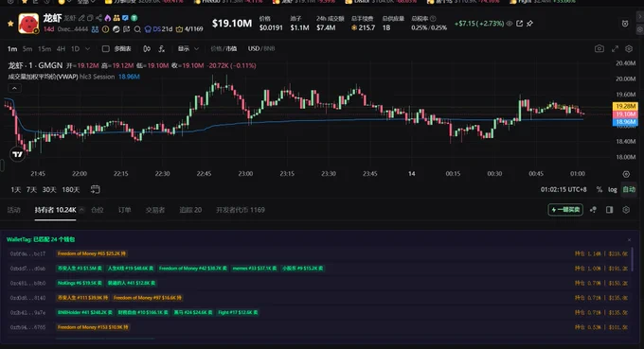The height and width of the screenshot is (349, 644).
Task: Switch to the 交易者 traders tab
Action: click(x=154, y=210)
